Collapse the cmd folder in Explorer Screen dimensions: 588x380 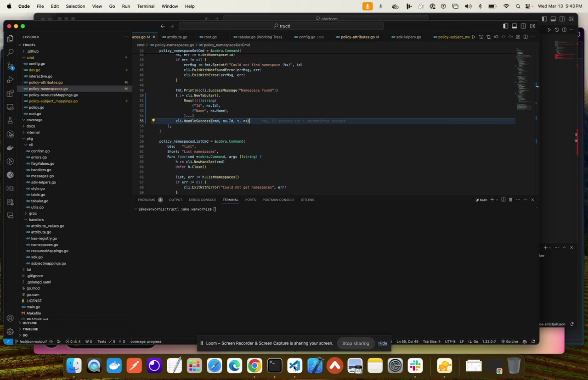point(30,57)
